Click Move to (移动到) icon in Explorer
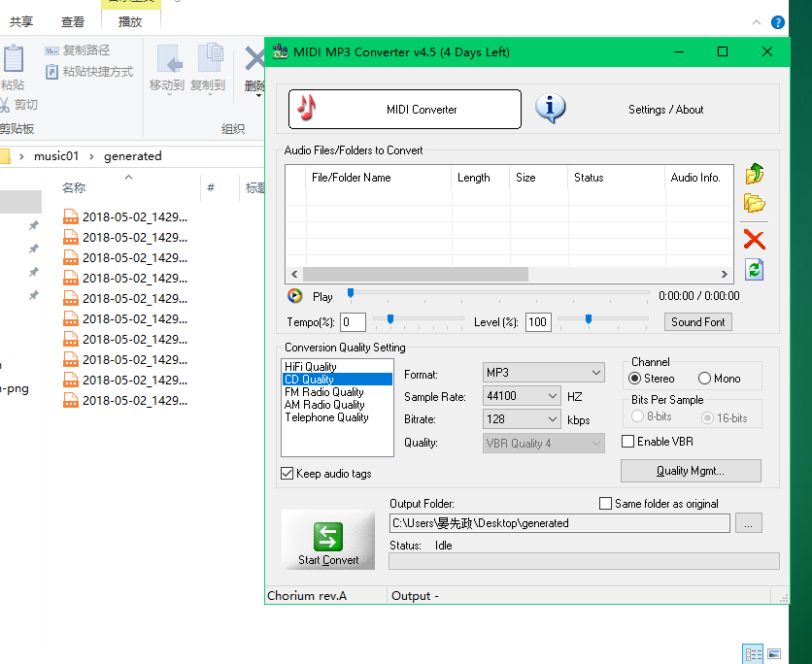The width and height of the screenshot is (812, 664). click(169, 58)
